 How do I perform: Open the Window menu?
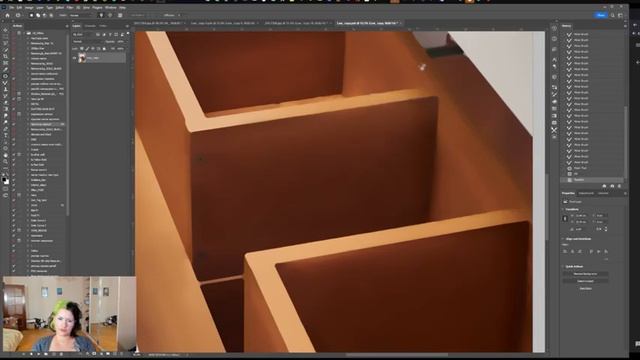pyautogui.click(x=111, y=7)
